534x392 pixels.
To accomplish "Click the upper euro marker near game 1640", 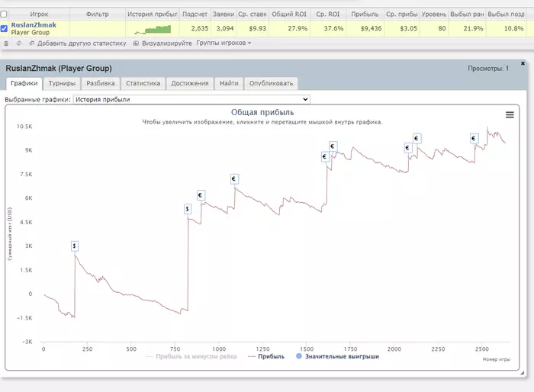I will (x=333, y=146).
